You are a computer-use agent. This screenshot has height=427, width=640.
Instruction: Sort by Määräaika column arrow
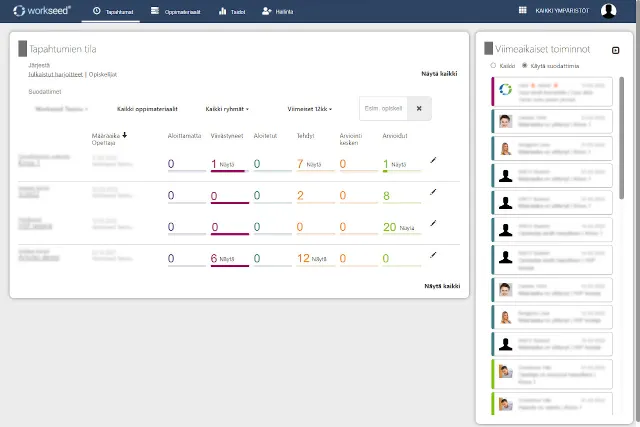click(x=124, y=135)
